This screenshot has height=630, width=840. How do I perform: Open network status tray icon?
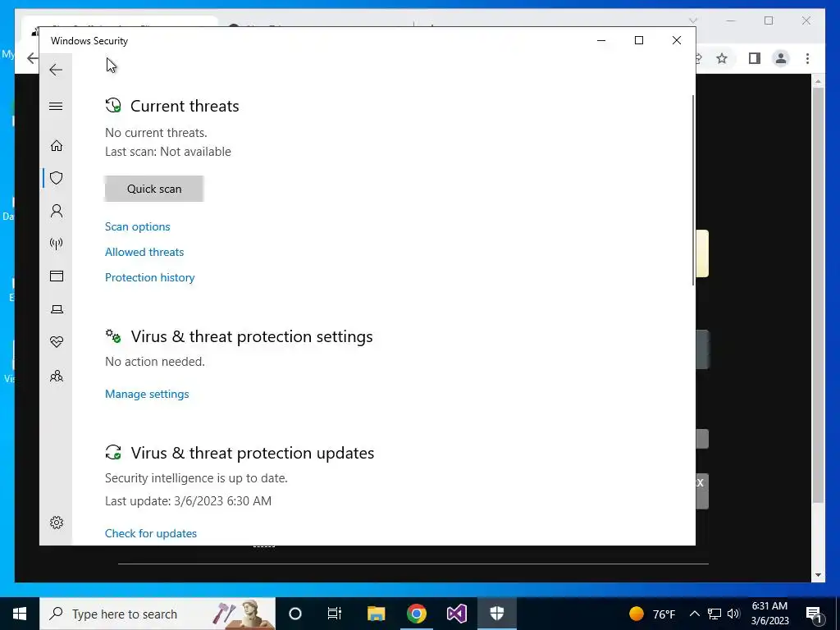click(x=714, y=614)
